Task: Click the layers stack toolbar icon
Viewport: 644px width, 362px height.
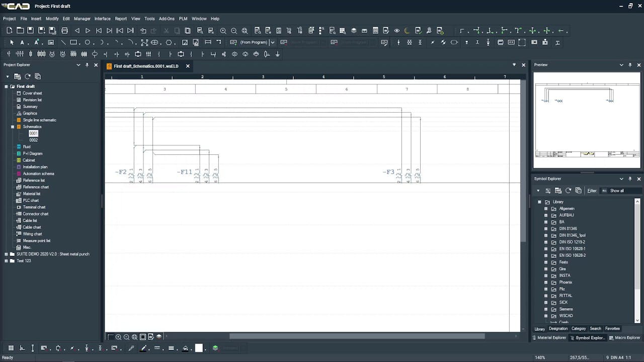Action: click(x=354, y=31)
